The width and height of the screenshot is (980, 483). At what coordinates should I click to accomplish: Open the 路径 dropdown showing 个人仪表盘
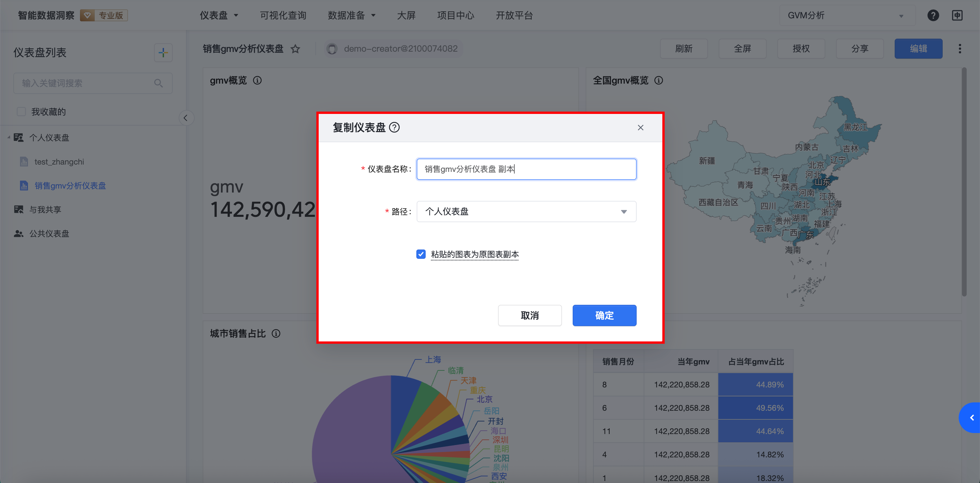pos(526,212)
